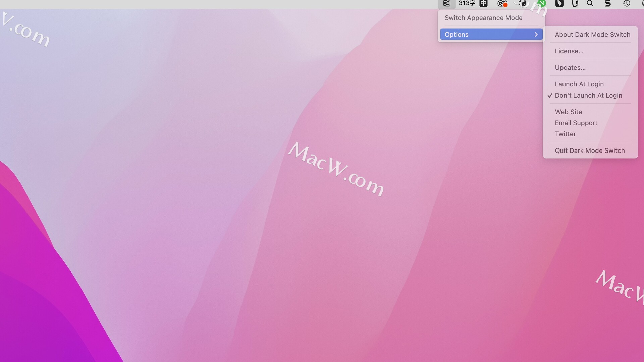This screenshot has width=644, height=362.
Task: Choose Email Support from the submenu
Action: click(x=590, y=123)
